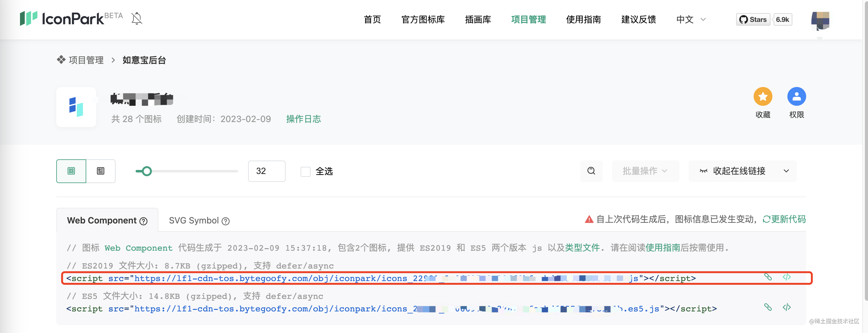The image size is (868, 333).
Task: Copy link of the ES5 script
Action: (769, 307)
